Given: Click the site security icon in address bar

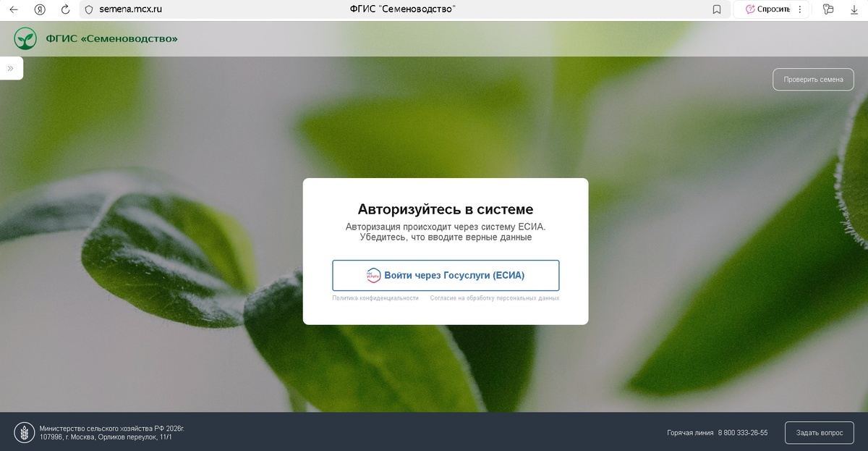Looking at the screenshot, I should tap(88, 9).
